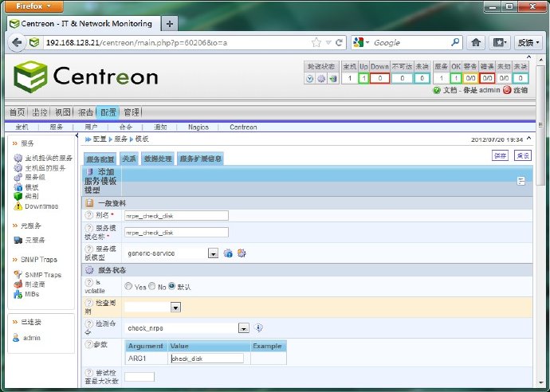Show the check_nrpe command info icon

[258, 327]
